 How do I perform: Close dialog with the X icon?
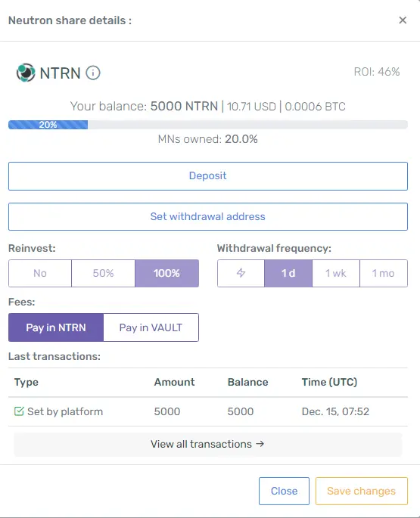point(403,20)
